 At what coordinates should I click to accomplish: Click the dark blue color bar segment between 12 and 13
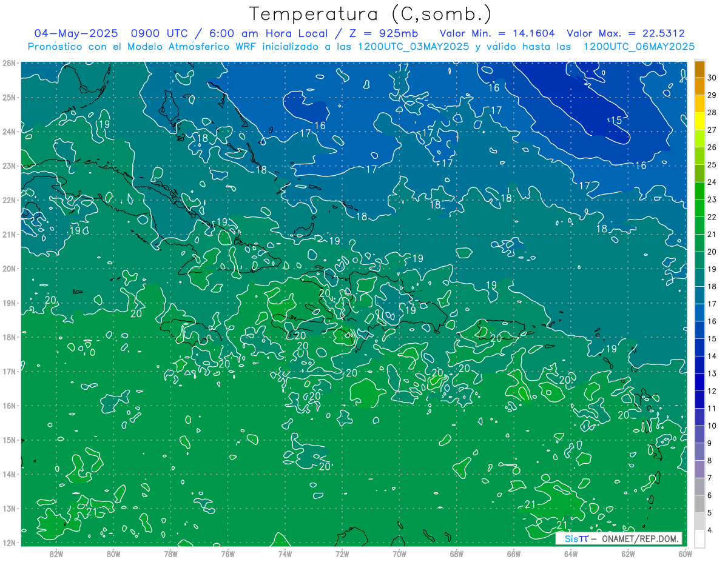click(x=699, y=383)
